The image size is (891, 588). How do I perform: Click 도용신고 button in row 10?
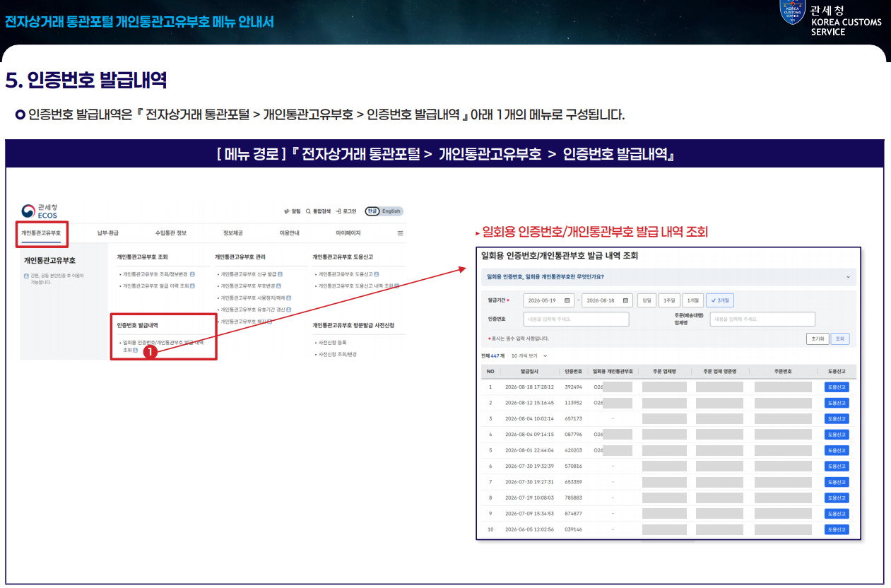pos(837,529)
